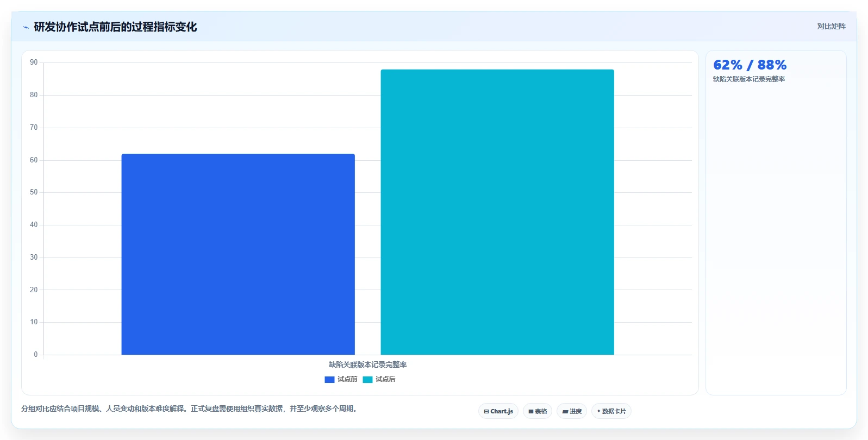
Task: Click the 对比矩阵 label in the header
Action: (x=831, y=26)
